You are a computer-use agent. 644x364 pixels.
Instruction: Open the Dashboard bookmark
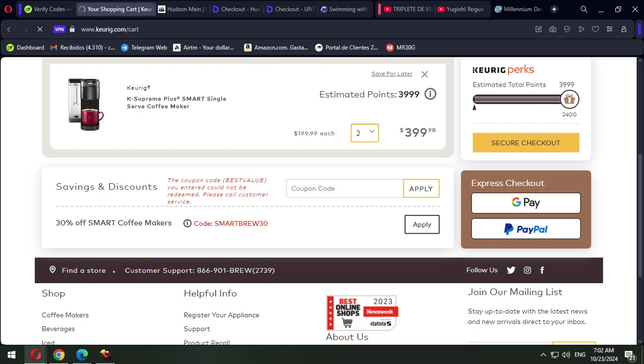point(25,48)
